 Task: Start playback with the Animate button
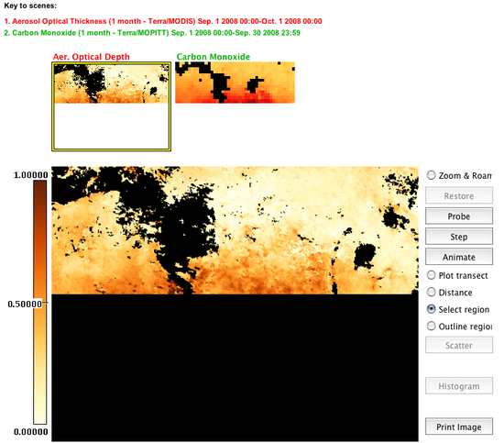[x=459, y=257]
